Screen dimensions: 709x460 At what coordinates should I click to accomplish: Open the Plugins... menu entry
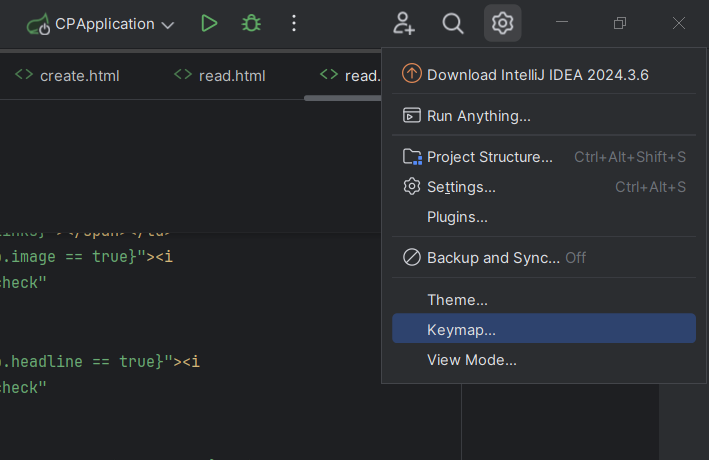click(544, 217)
